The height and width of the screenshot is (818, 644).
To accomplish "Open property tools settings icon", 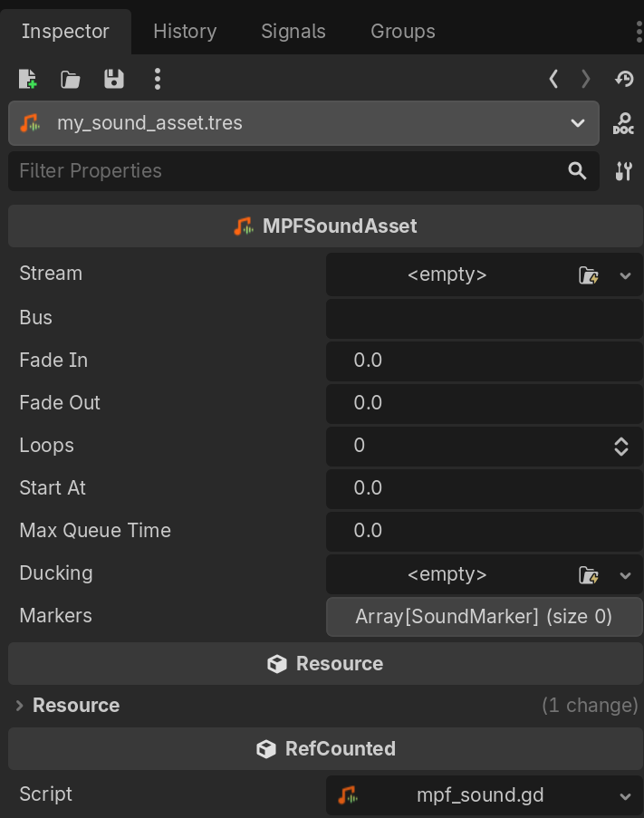I will pos(623,171).
